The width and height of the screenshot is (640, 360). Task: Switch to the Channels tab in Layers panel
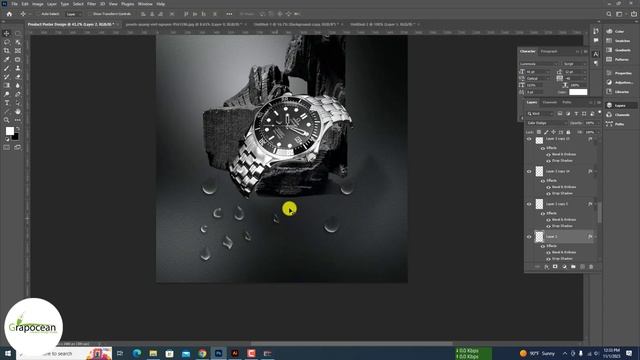(549, 102)
